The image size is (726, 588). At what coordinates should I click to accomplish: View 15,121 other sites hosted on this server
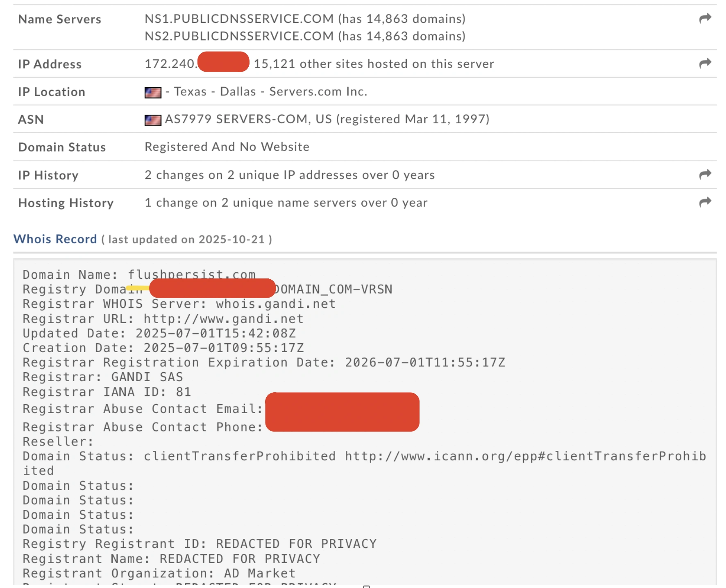(374, 63)
